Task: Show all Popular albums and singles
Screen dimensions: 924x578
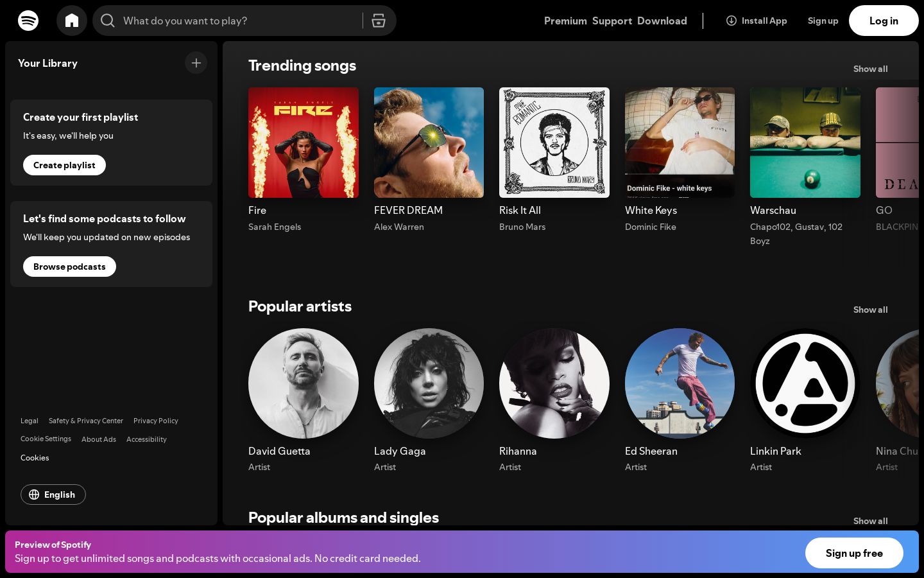Action: pos(871,521)
